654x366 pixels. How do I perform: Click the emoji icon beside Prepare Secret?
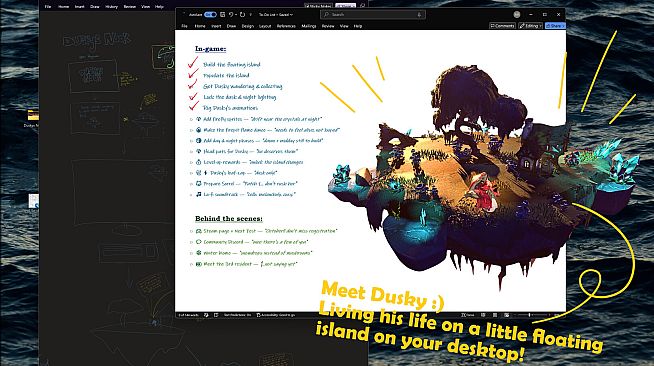point(199,183)
